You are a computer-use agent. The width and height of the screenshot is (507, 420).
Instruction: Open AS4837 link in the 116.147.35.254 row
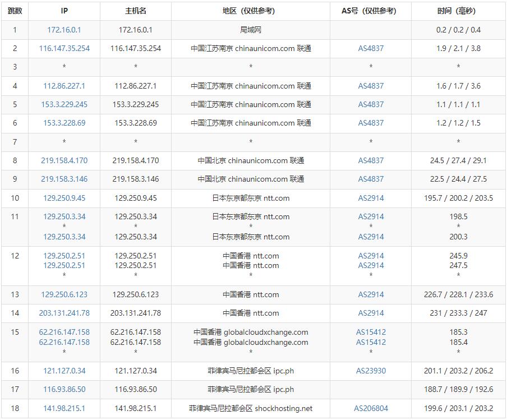tap(371, 48)
